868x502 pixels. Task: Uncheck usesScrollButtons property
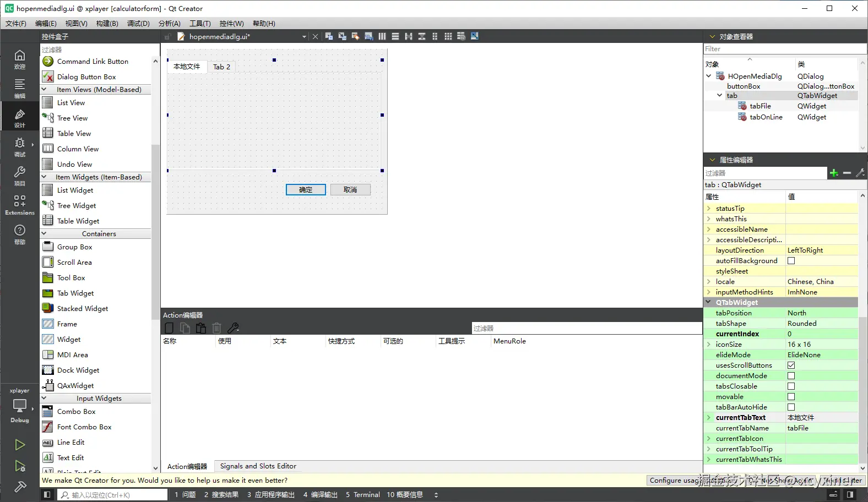pos(791,365)
